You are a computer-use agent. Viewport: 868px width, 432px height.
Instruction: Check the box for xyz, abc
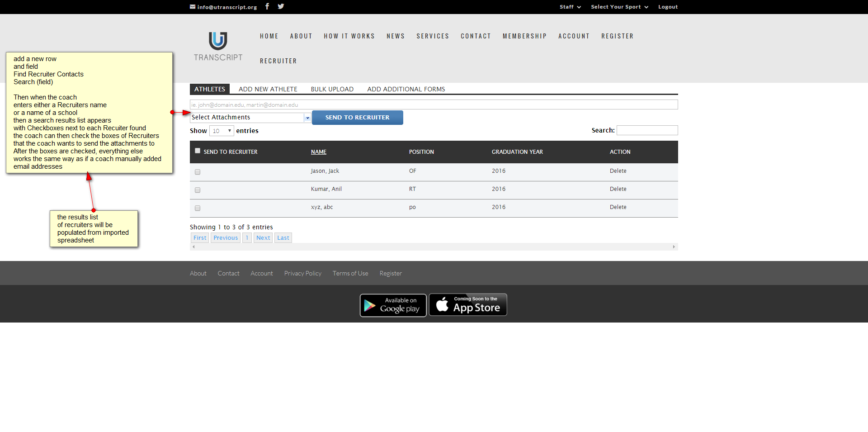198,208
